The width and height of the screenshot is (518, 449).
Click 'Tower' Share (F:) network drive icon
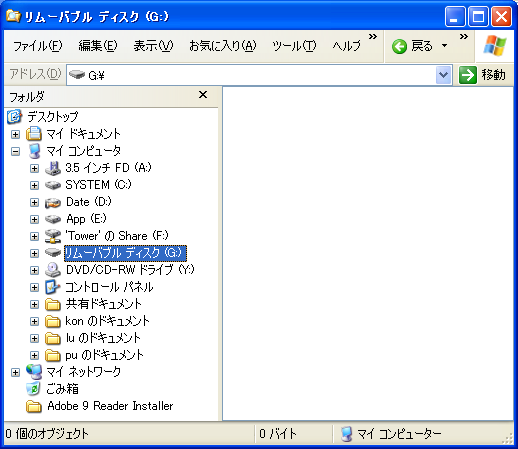click(53, 236)
